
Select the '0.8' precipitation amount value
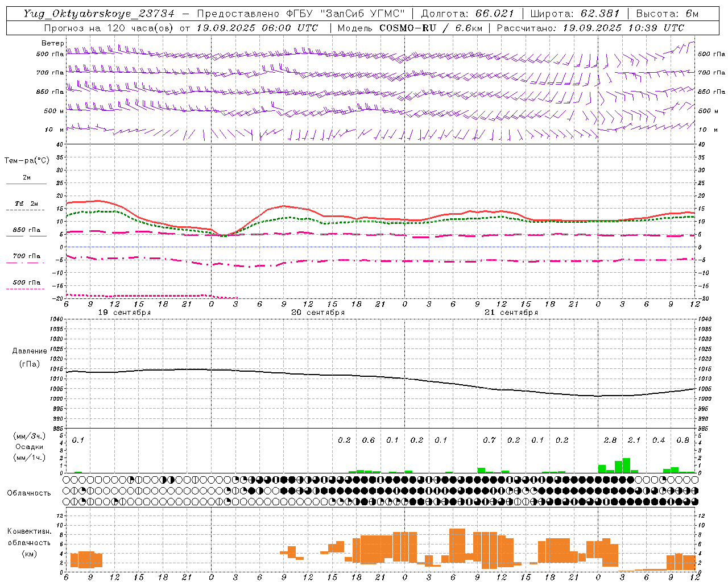(682, 440)
